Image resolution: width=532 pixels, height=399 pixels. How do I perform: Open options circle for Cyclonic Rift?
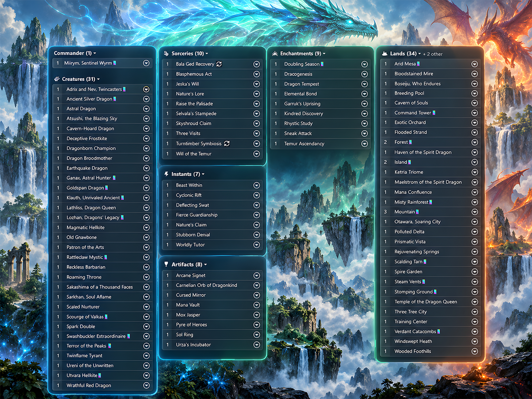click(256, 195)
